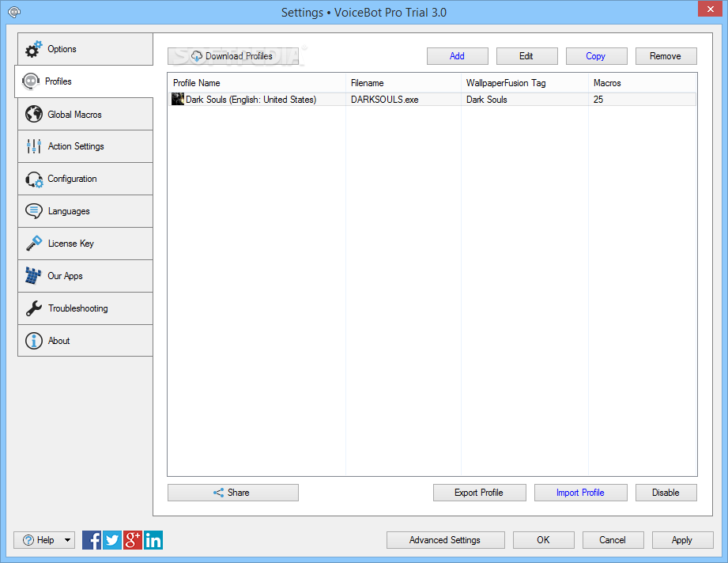Open the Global Macros tab label
The image size is (728, 563).
tap(74, 115)
